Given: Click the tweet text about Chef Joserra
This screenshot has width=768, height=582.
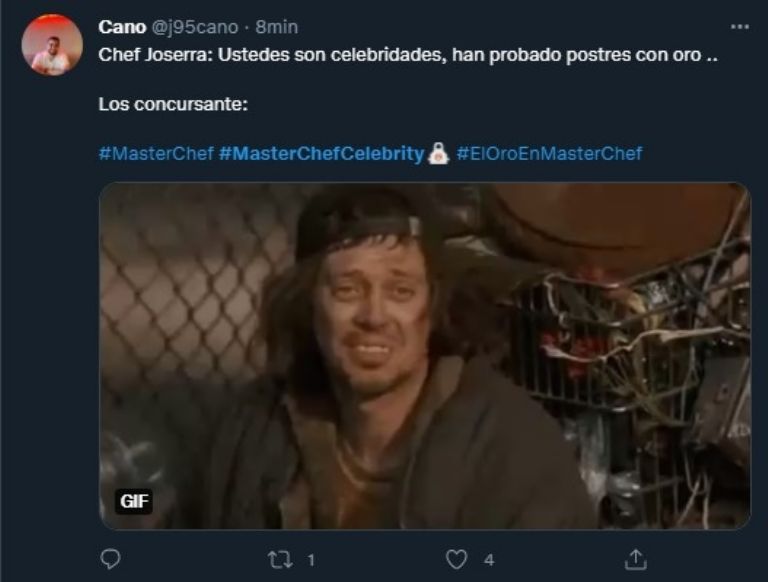Looking at the screenshot, I should click(408, 55).
